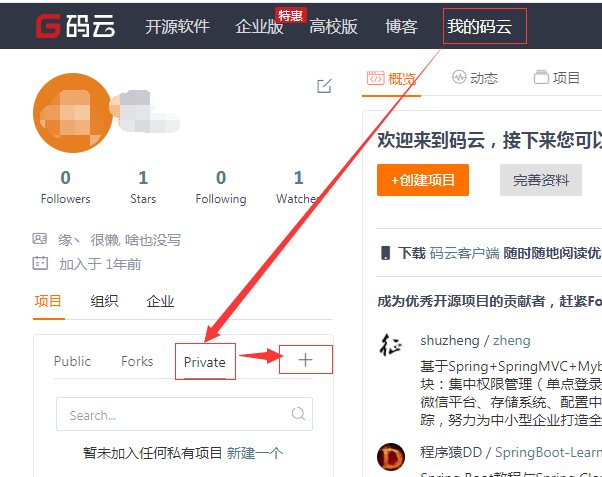Open 我的码云 in the top navigation
This screenshot has width=602, height=477.
tap(480, 26)
